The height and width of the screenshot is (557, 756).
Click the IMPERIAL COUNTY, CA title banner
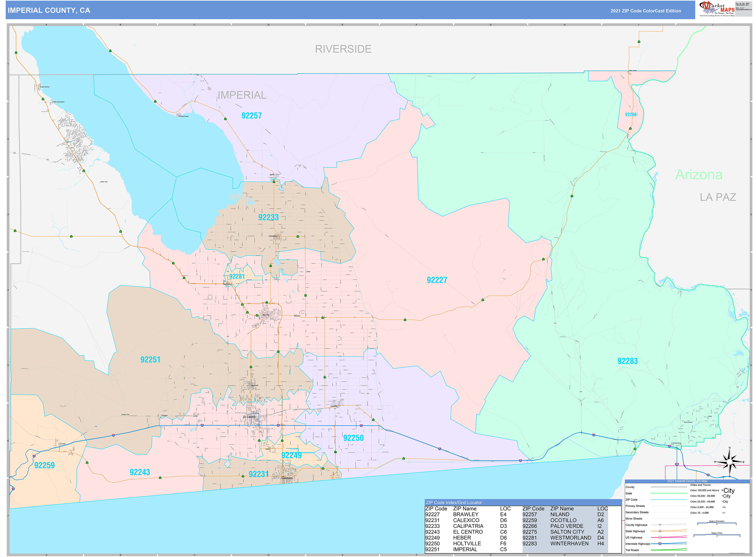49,10
